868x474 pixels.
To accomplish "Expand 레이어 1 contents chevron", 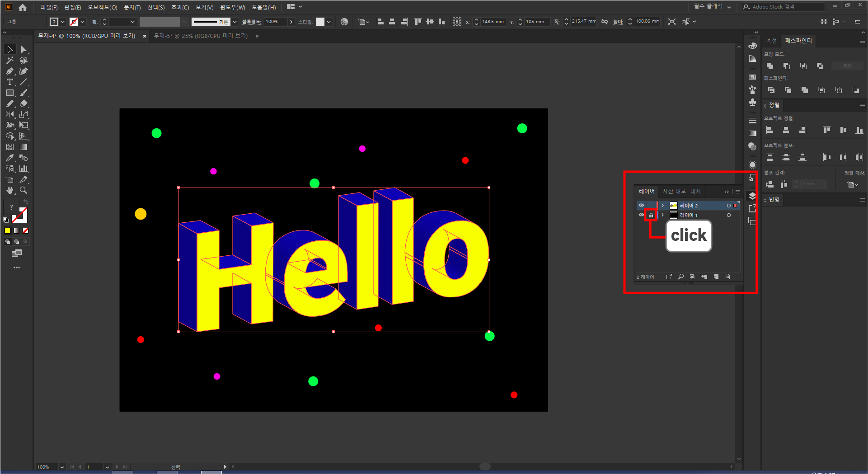I will (x=662, y=215).
